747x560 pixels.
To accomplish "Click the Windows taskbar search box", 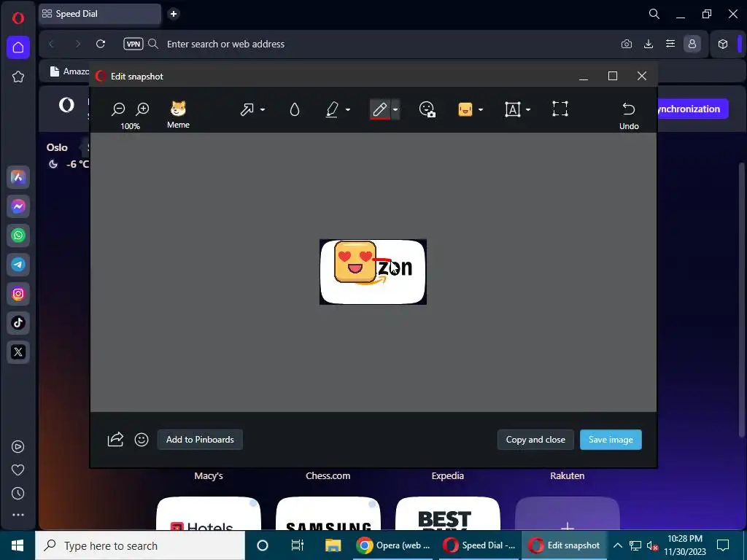I will pyautogui.click(x=140, y=545).
